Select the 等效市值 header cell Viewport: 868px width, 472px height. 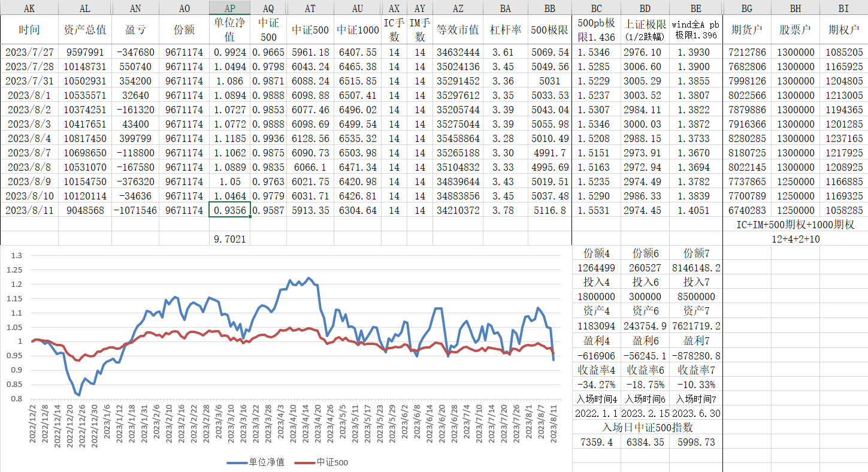coord(458,30)
